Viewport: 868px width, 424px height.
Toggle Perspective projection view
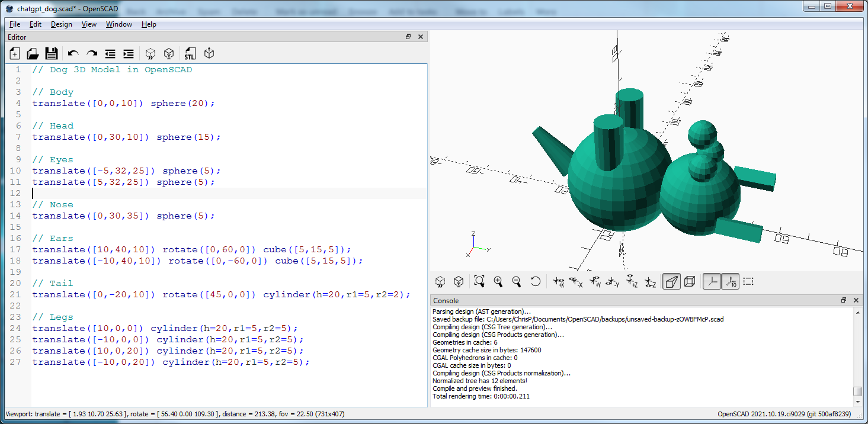[x=671, y=282]
